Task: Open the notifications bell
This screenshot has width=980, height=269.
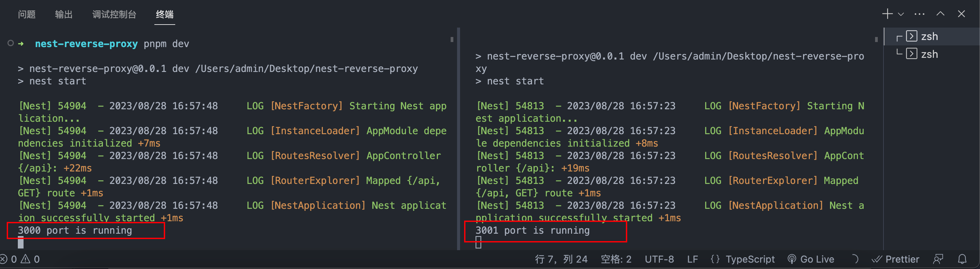Action: (962, 260)
